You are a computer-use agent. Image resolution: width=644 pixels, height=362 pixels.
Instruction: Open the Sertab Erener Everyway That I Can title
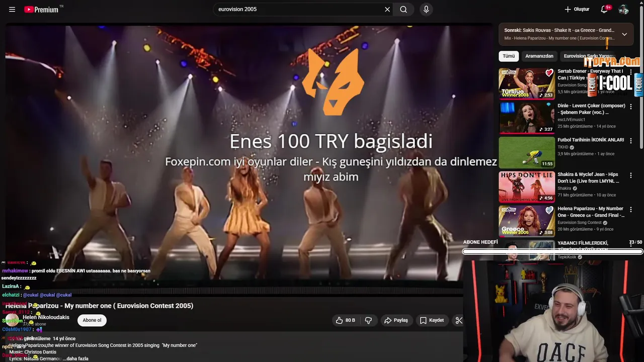[590, 74]
